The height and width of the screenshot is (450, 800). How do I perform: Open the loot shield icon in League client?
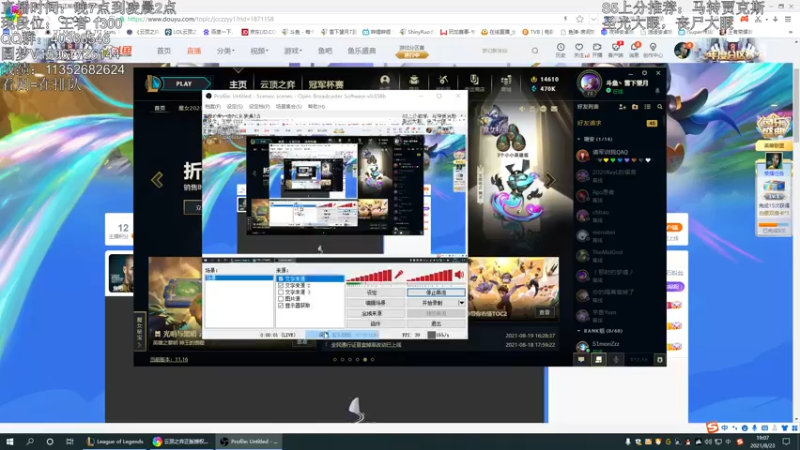coord(474,81)
